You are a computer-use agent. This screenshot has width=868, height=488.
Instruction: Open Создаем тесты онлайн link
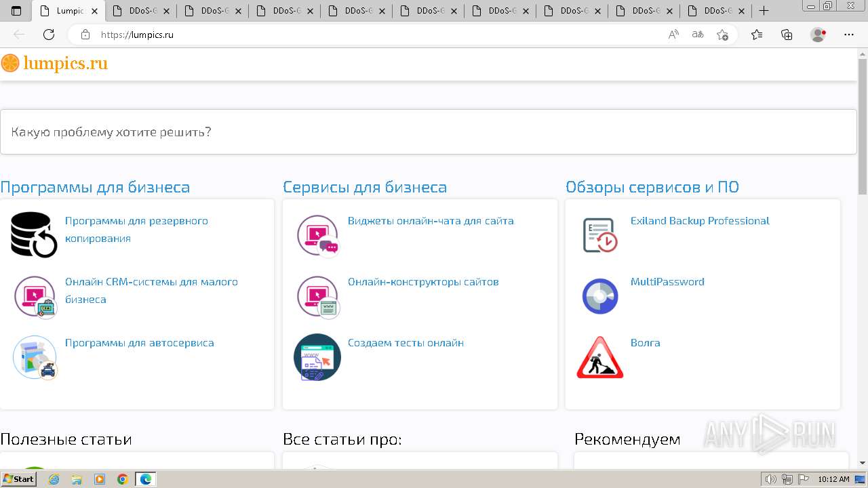(x=406, y=343)
